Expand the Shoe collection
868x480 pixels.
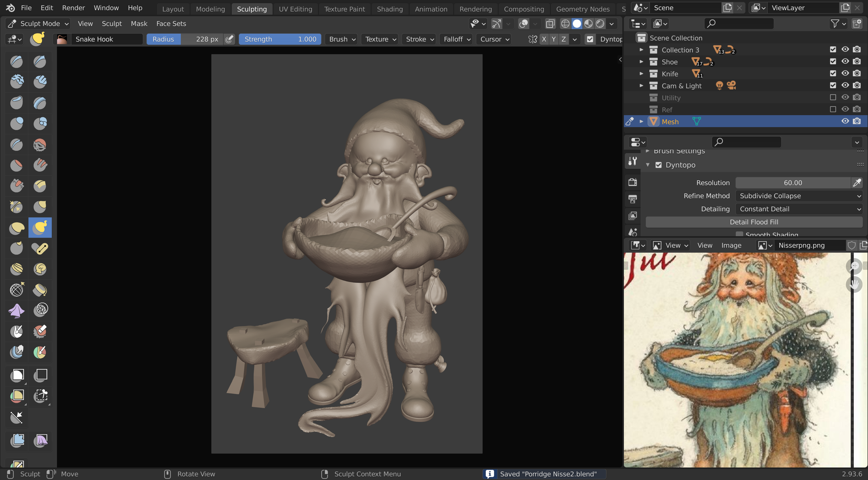641,62
